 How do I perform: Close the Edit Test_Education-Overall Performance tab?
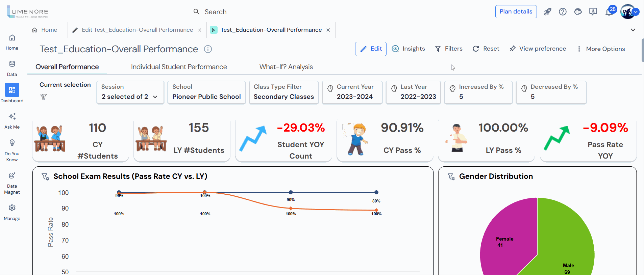[x=200, y=30]
